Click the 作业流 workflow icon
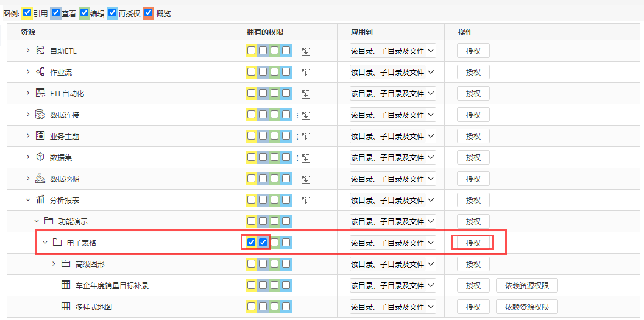 40,72
